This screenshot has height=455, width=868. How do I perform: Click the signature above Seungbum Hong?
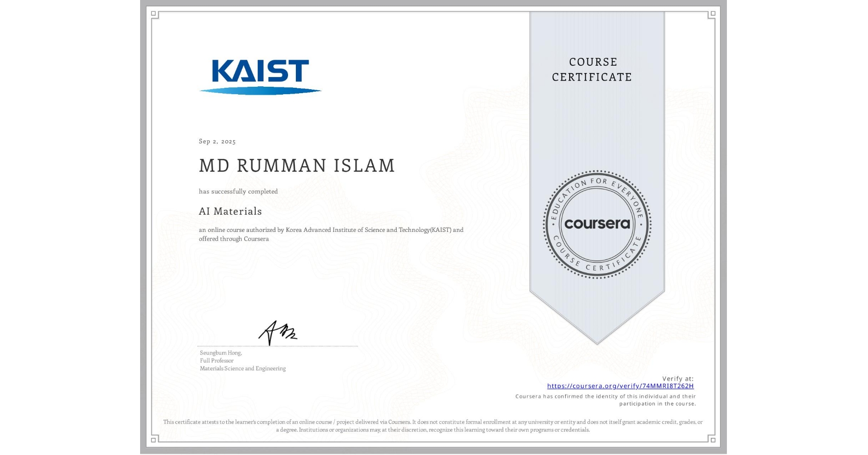[278, 332]
